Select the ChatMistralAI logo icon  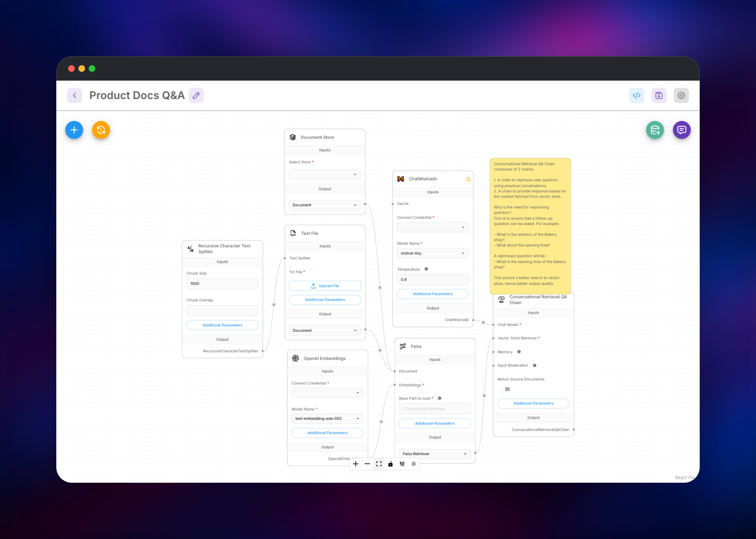pos(401,179)
